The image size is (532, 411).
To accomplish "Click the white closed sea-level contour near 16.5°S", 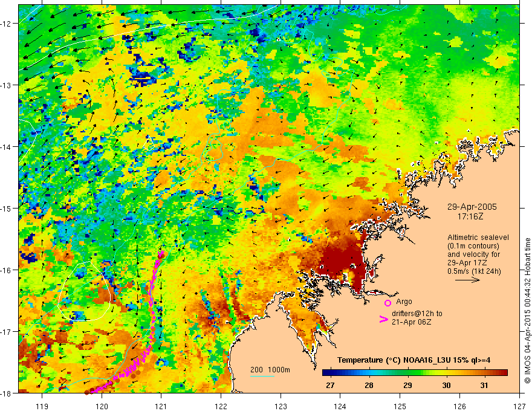I will 84,291.
